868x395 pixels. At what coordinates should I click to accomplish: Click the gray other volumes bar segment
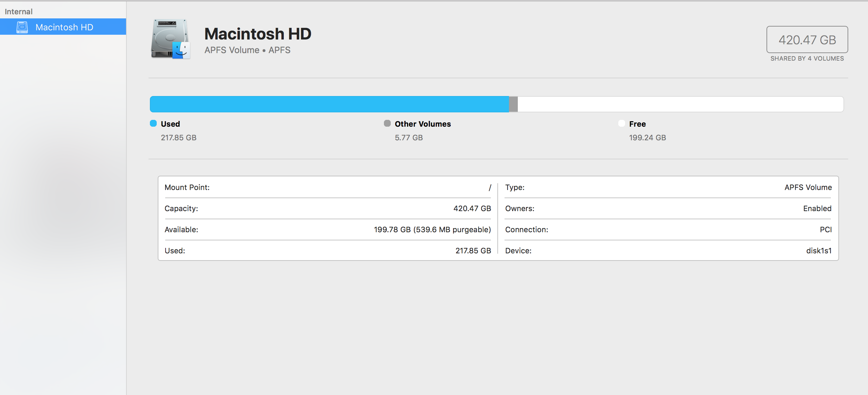(513, 104)
